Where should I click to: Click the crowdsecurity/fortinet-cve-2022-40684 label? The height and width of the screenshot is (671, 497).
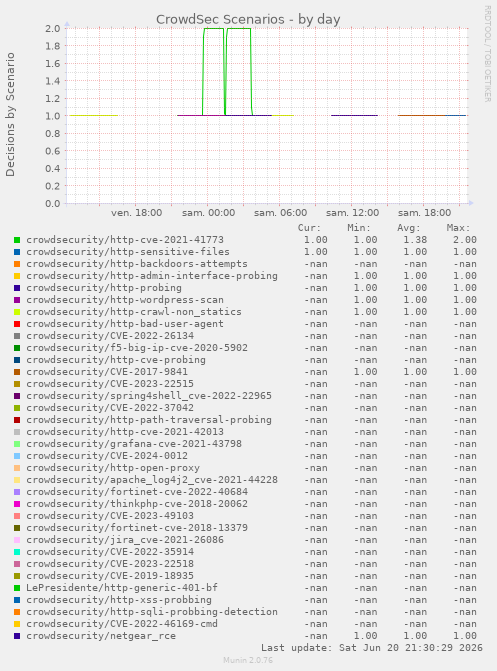click(137, 492)
